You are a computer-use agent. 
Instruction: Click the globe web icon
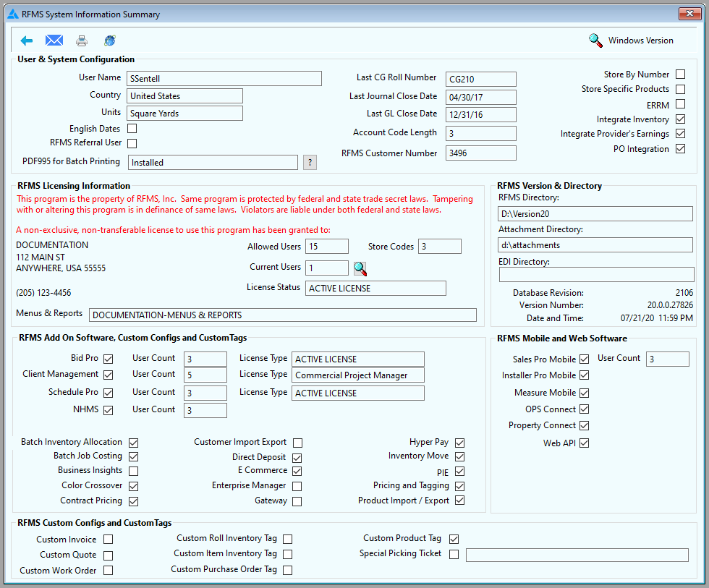tap(110, 41)
